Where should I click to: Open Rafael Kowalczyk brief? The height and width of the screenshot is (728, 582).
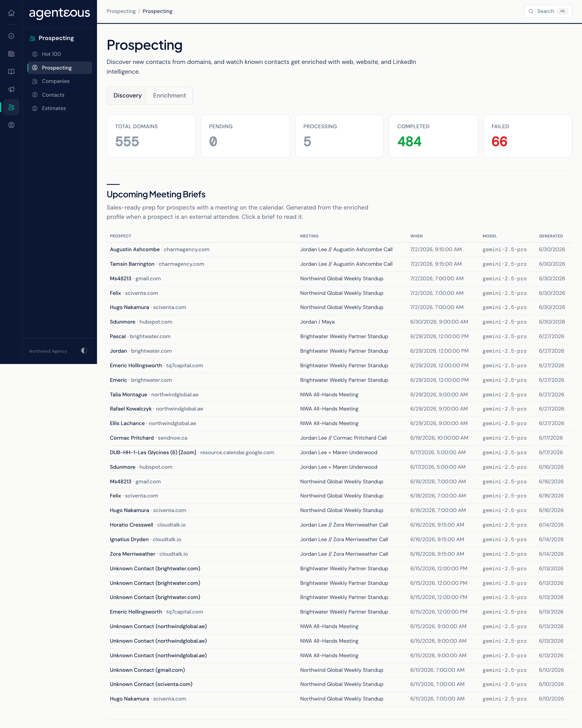(x=339, y=409)
